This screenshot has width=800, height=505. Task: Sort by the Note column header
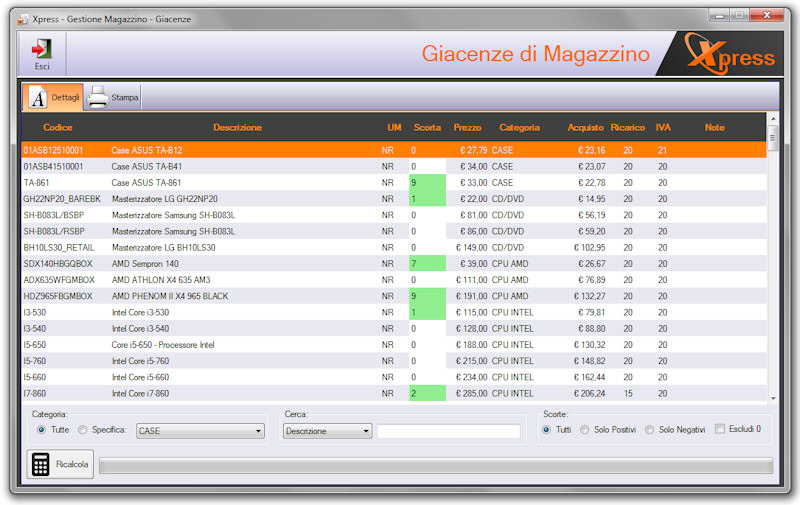pos(715,128)
